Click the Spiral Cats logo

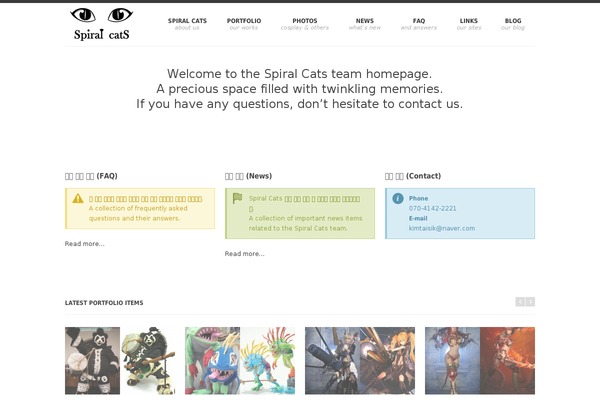click(101, 24)
